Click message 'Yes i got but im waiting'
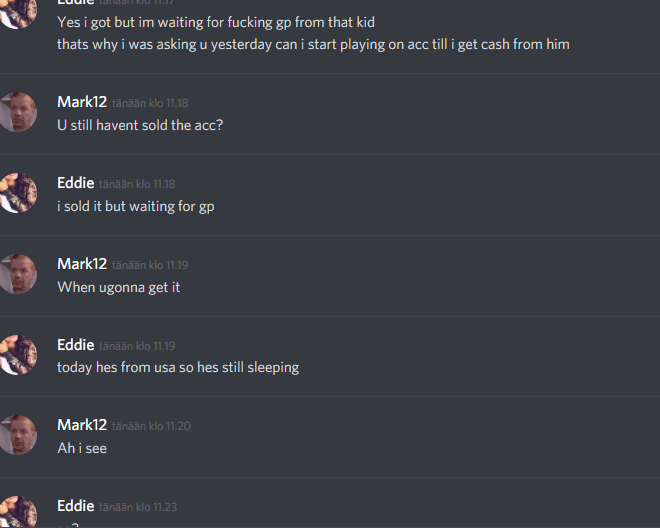The width and height of the screenshot is (660, 528). coord(216,22)
